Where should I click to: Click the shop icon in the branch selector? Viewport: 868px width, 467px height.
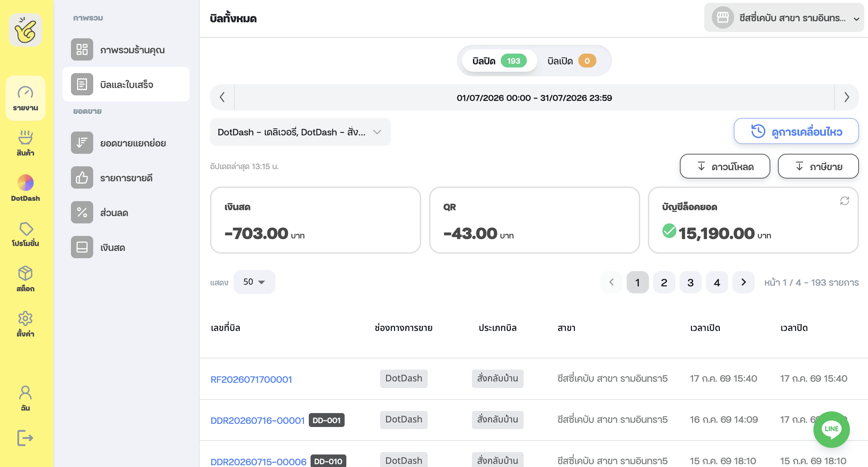click(723, 18)
